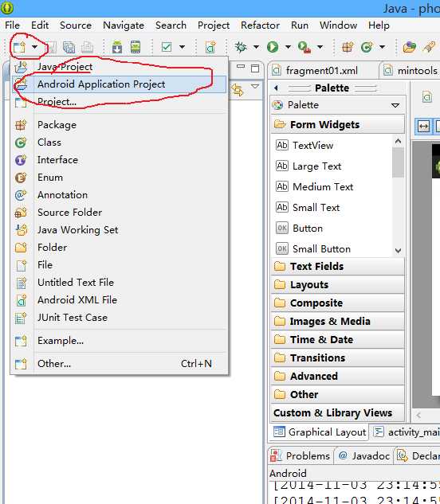This screenshot has height=504, width=440.
Task: Switch to the Javadoc view tab
Action: click(x=364, y=455)
